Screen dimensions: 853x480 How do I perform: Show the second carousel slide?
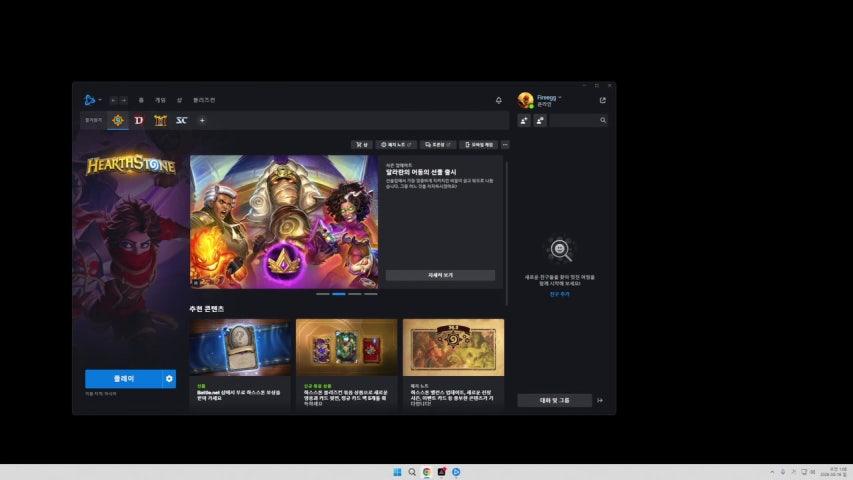pyautogui.click(x=339, y=294)
